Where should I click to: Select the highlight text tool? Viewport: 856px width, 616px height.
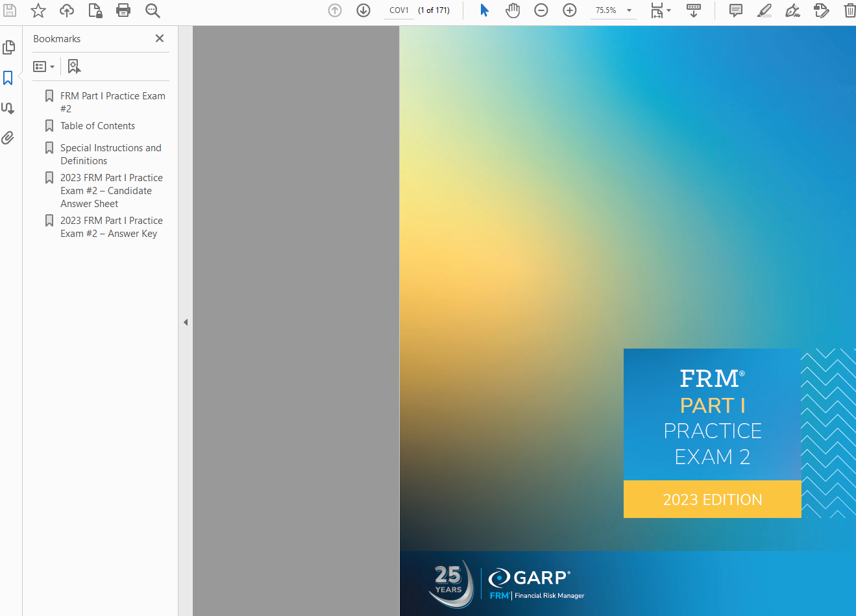pos(764,10)
